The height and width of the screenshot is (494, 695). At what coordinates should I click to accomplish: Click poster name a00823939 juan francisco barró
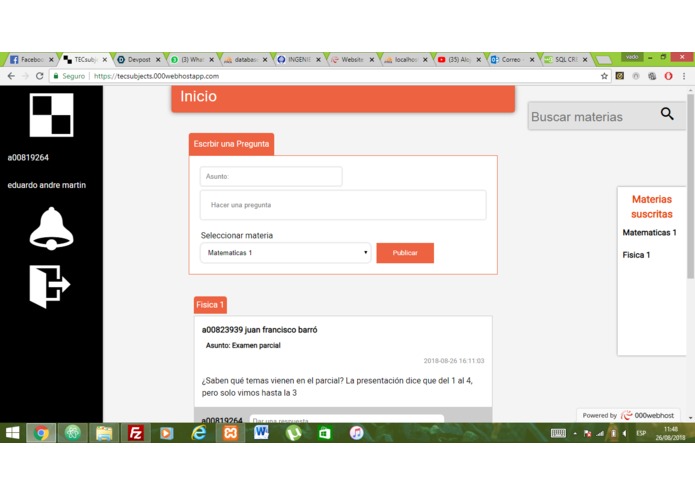click(259, 330)
